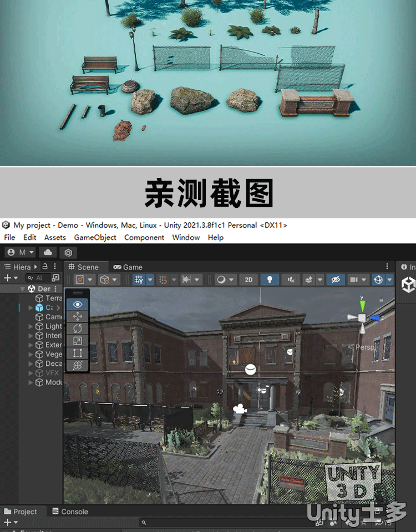The image size is (416, 532).
Task: Select the View hand tool
Action: pyautogui.click(x=78, y=304)
